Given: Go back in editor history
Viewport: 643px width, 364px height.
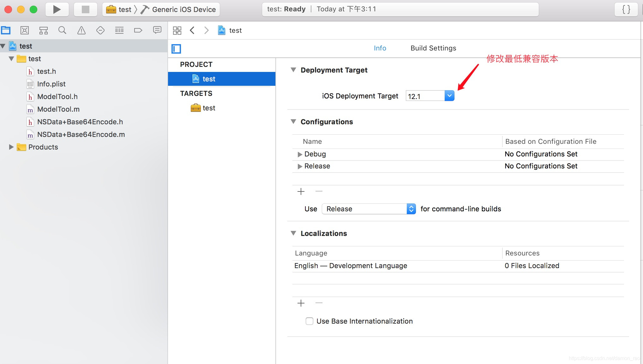Looking at the screenshot, I should [192, 30].
